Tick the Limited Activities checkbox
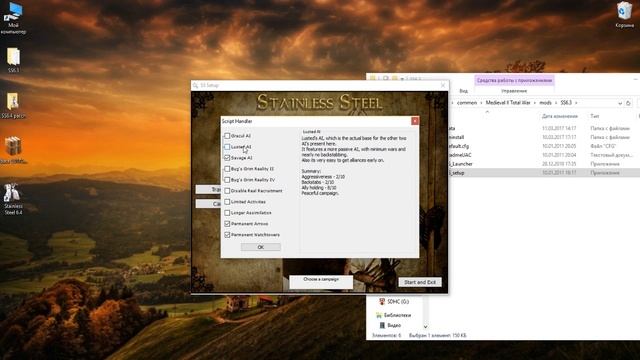This screenshot has height=360, width=640. tap(227, 202)
